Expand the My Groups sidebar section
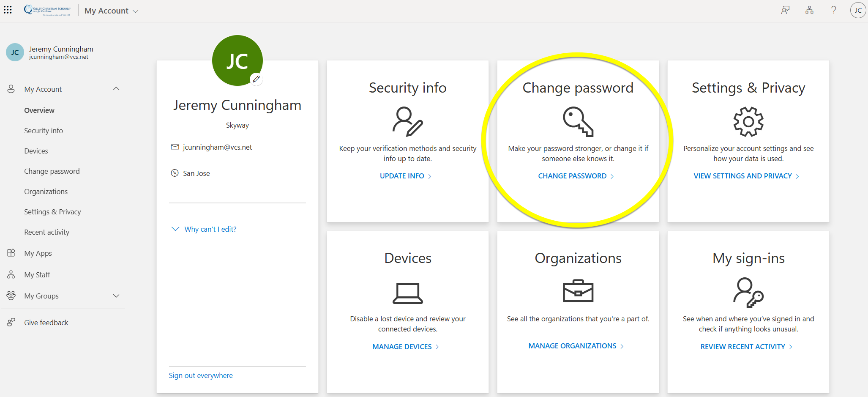Image resolution: width=868 pixels, height=397 pixels. 116,296
